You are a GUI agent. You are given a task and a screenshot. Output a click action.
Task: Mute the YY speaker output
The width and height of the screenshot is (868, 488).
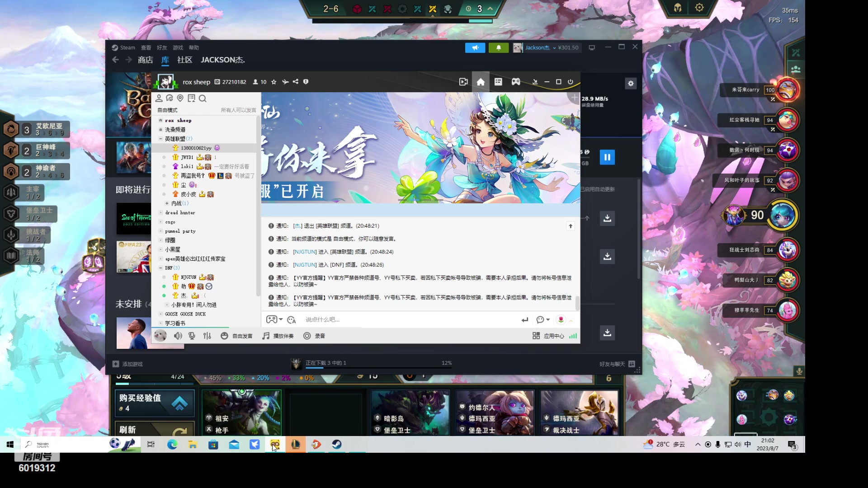click(x=178, y=336)
